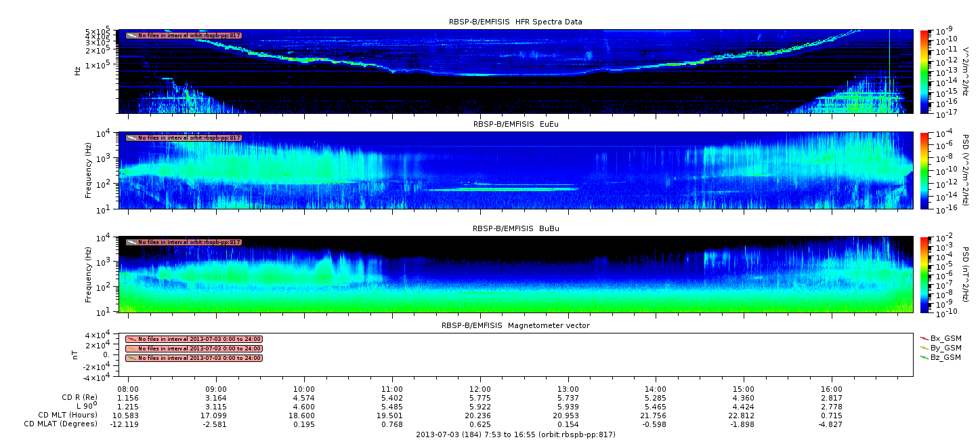Select the 'RBSP-B/EMFISIS Magnetometer vector' title
This screenshot has width=980, height=446.
(x=515, y=325)
